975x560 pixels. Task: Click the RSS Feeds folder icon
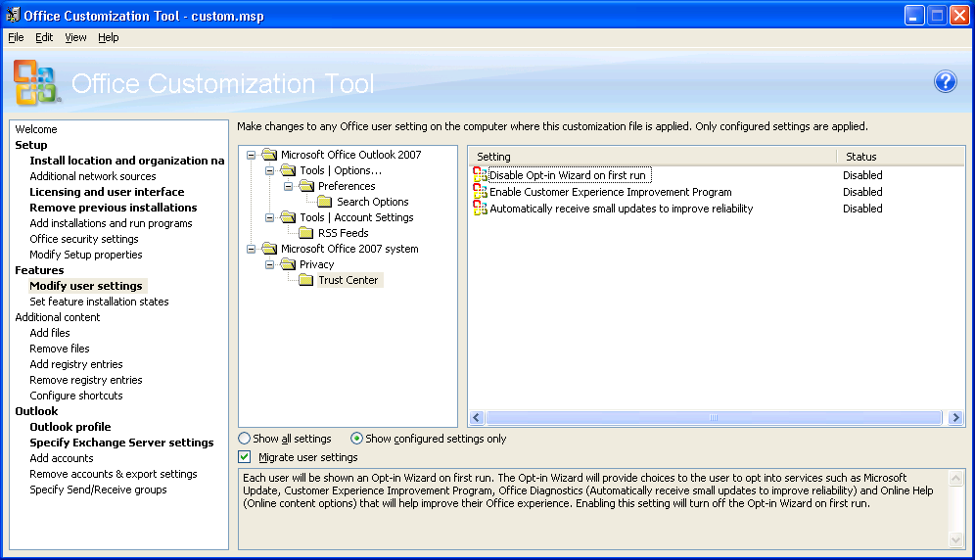(x=306, y=233)
